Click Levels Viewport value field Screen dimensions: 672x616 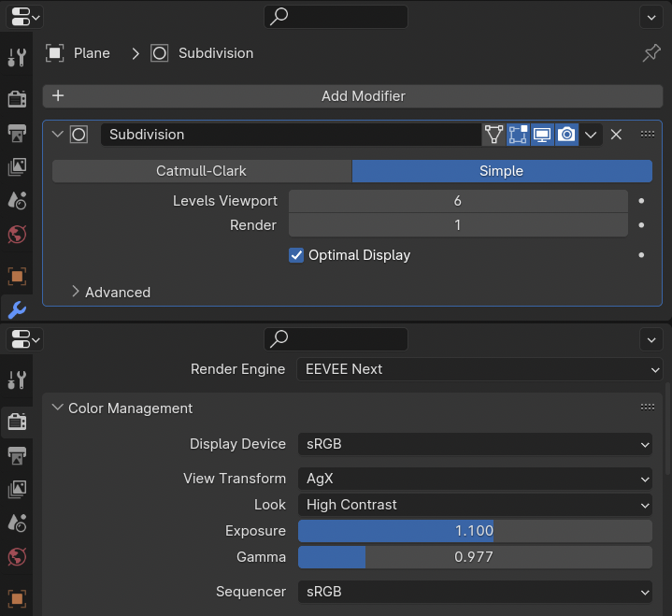point(458,201)
